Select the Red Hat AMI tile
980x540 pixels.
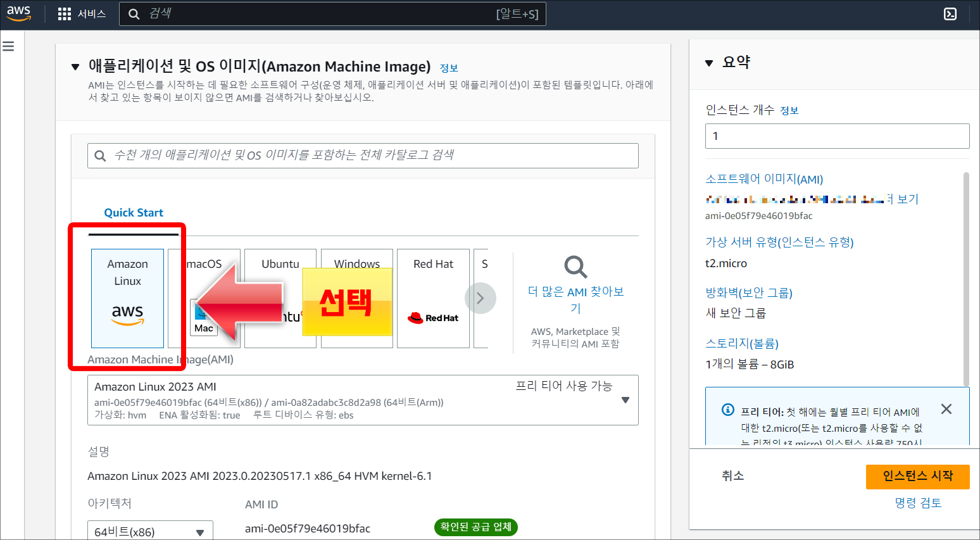pyautogui.click(x=433, y=298)
